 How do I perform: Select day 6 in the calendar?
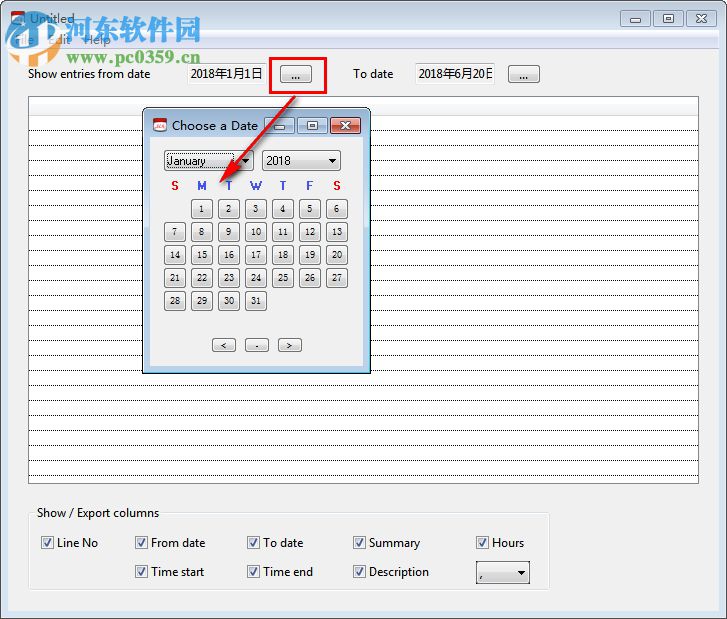point(337,209)
